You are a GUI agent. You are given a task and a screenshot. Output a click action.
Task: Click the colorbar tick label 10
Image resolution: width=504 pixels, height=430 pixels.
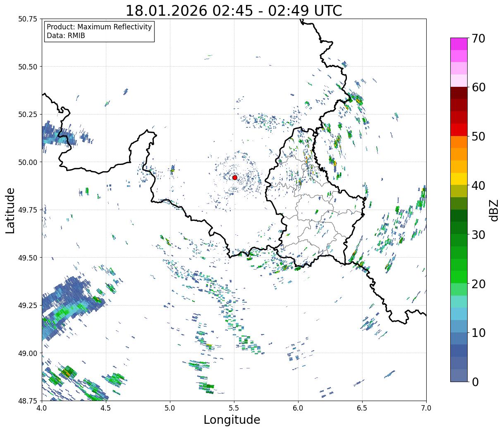[x=478, y=333]
